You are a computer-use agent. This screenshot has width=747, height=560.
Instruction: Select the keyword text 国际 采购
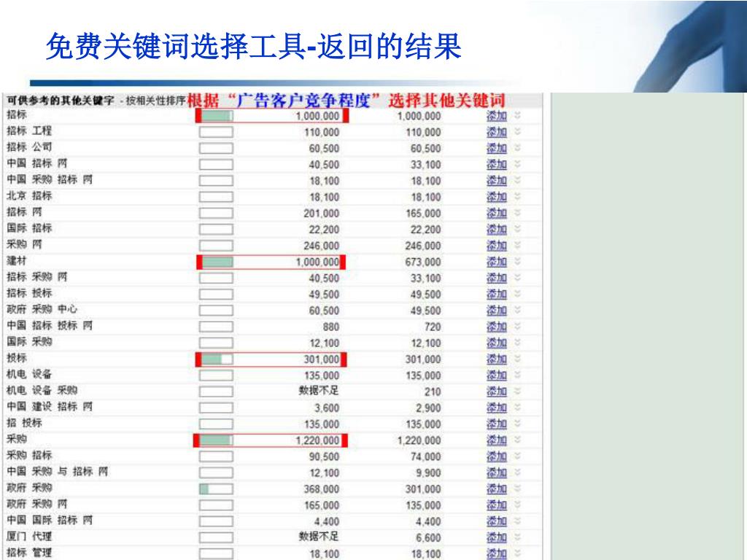click(29, 341)
